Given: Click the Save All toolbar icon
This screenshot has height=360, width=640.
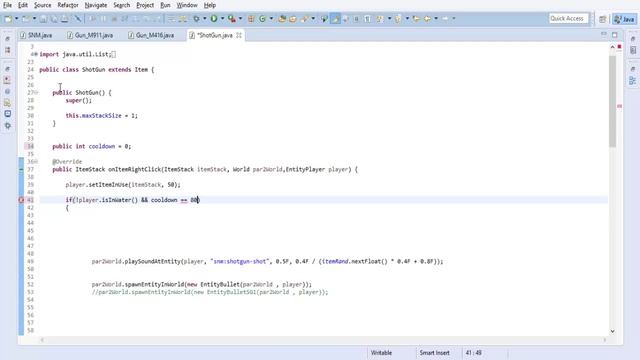Looking at the screenshot, I should pyautogui.click(x=54, y=19).
